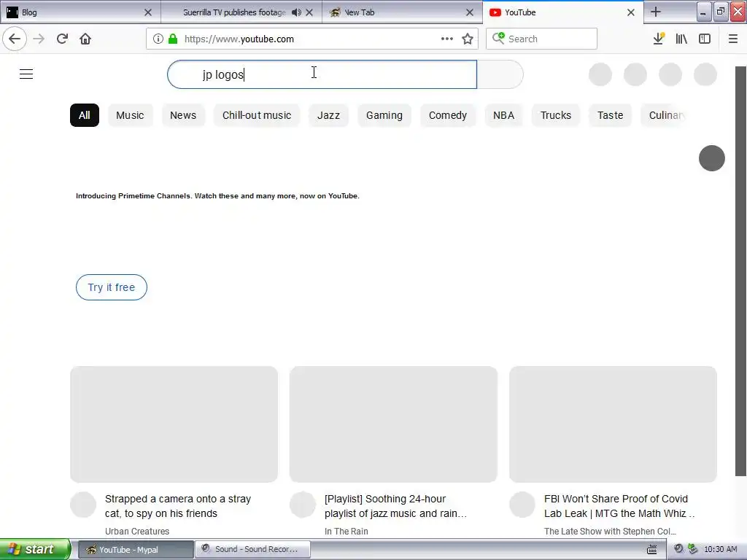Toggle the browser sidebar view

click(x=705, y=39)
